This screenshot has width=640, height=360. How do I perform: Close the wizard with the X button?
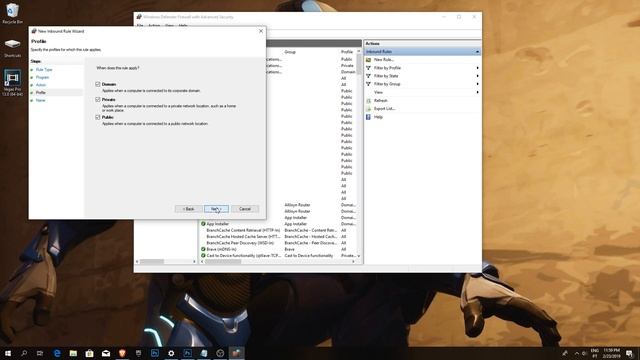click(x=261, y=31)
